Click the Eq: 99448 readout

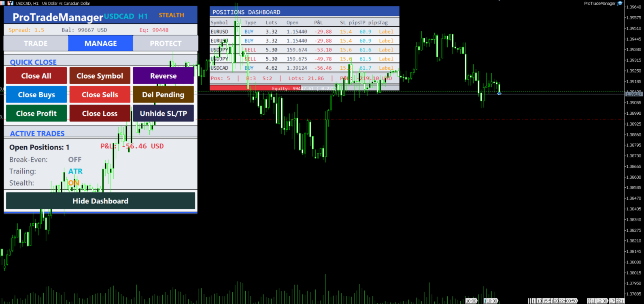click(x=154, y=30)
